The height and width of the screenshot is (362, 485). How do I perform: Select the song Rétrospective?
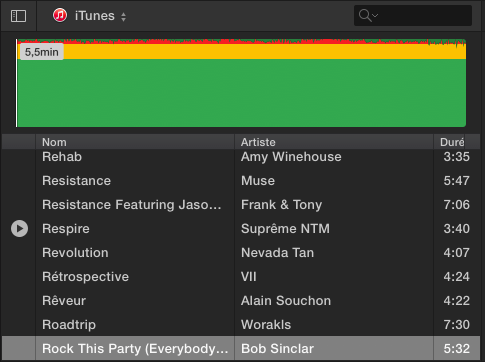click(x=85, y=277)
